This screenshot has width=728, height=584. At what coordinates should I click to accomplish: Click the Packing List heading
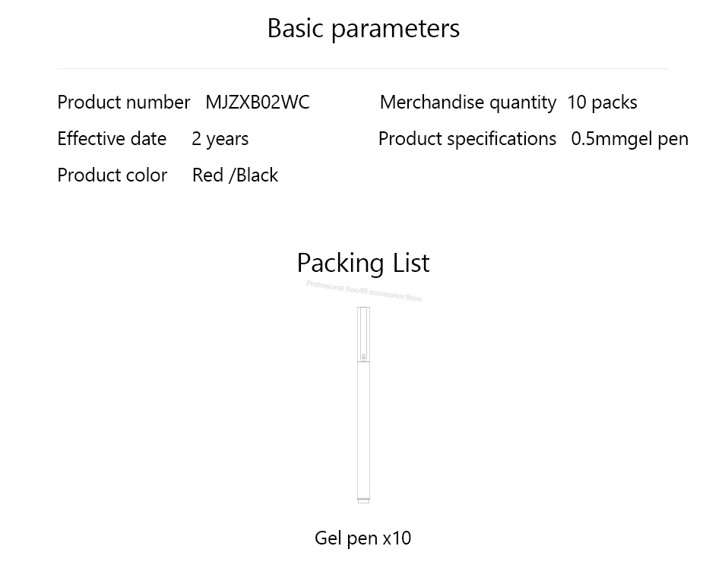click(363, 263)
